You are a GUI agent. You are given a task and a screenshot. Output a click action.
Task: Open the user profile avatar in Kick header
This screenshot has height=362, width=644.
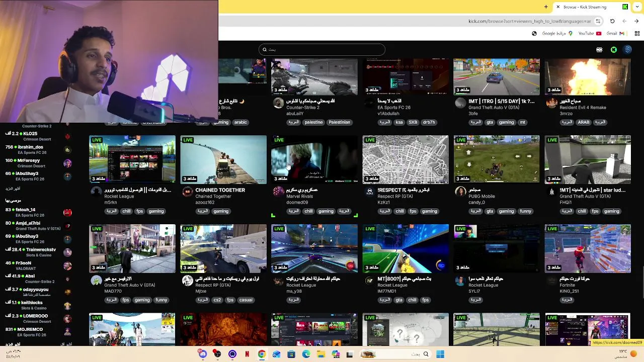coord(627,49)
